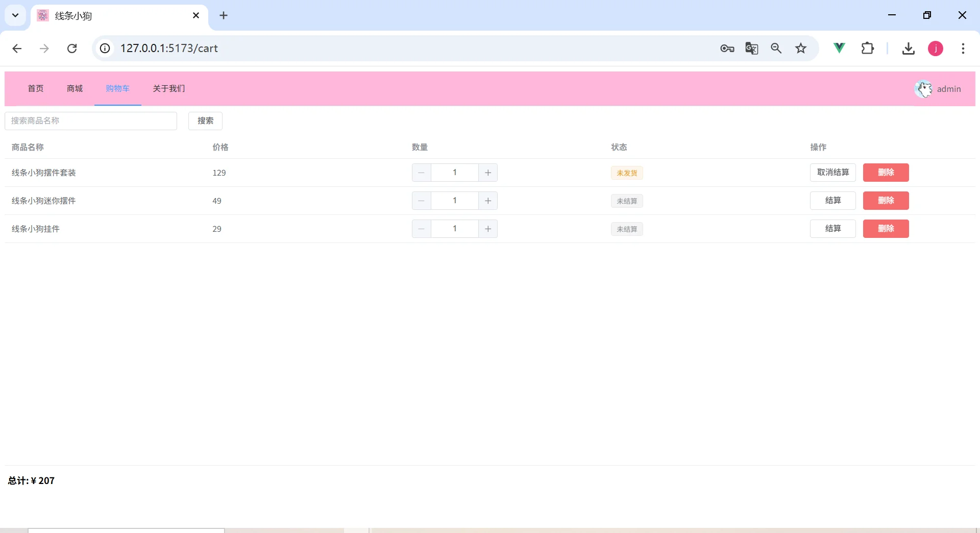Click 结算 for 线条小狗挂件

coord(833,229)
